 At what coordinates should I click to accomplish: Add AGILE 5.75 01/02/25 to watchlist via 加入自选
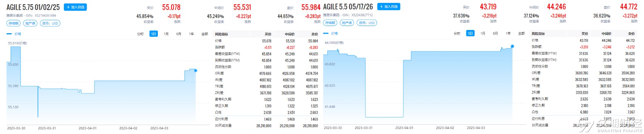75,7
